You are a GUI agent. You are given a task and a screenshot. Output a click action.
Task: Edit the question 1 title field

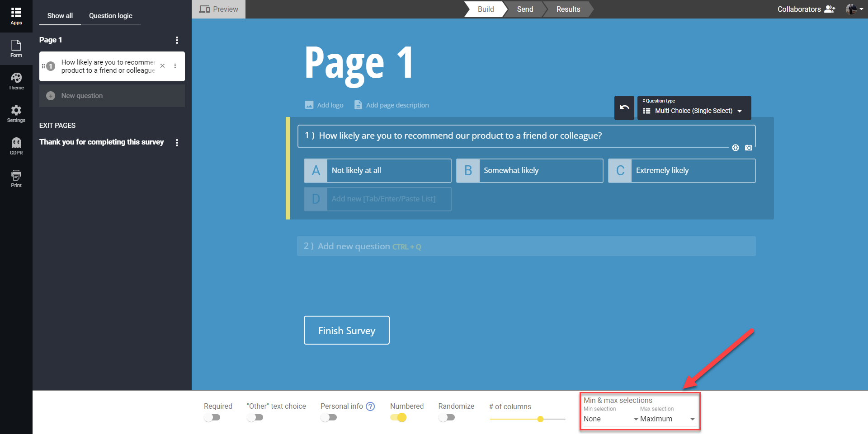point(526,136)
